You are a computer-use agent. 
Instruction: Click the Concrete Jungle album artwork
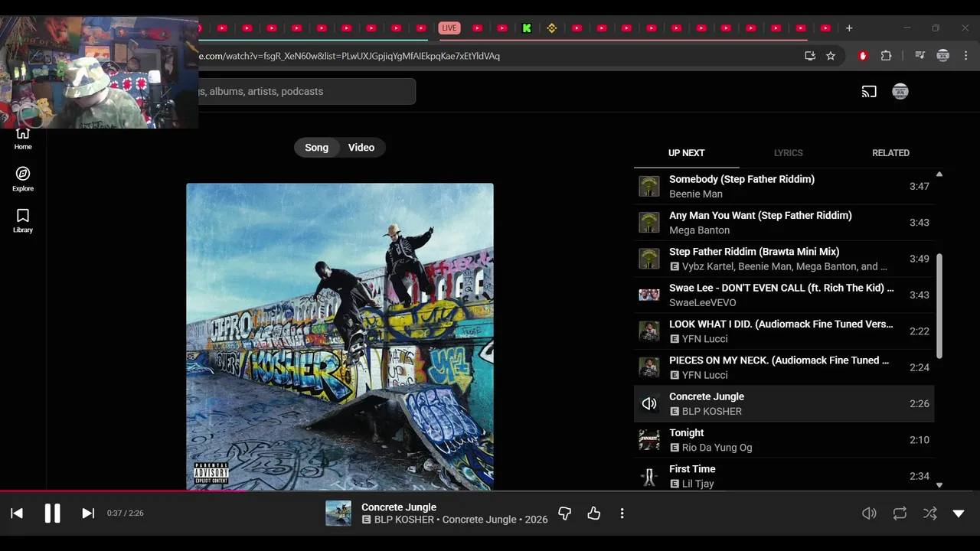[x=340, y=336]
